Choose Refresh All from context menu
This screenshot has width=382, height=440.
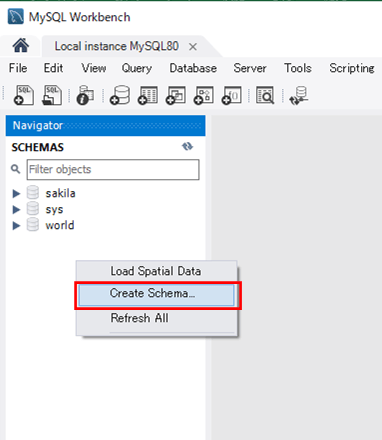click(156, 318)
